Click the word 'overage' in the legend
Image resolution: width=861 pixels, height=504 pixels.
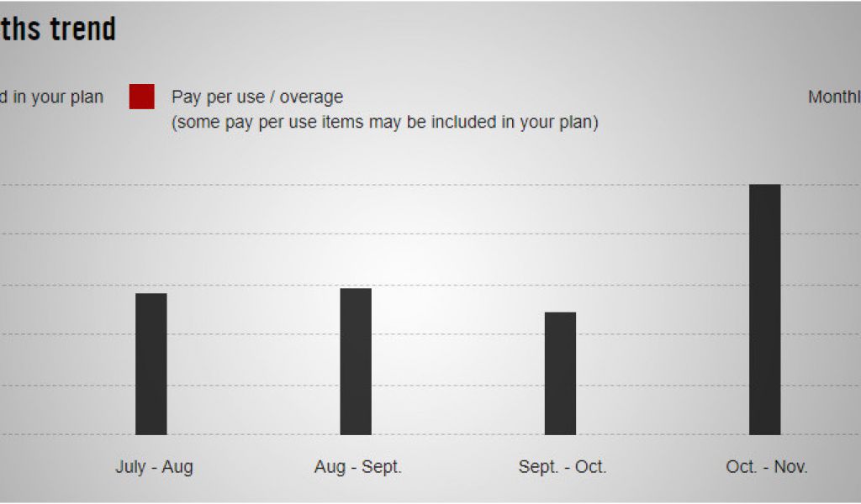point(311,97)
